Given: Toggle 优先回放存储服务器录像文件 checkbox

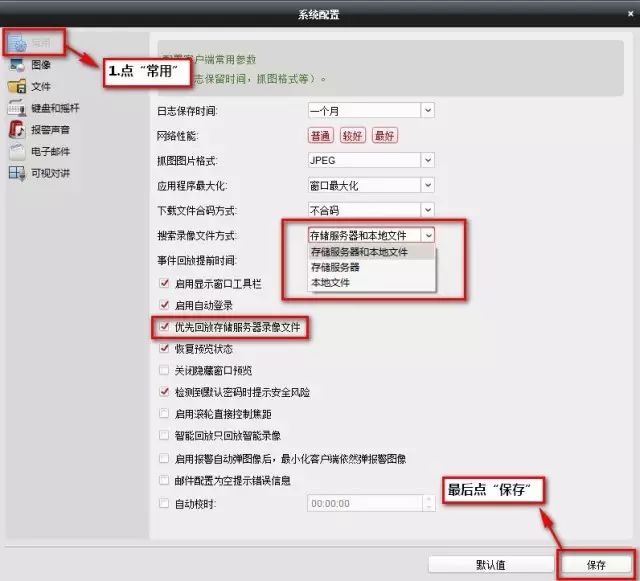Looking at the screenshot, I should (165, 327).
